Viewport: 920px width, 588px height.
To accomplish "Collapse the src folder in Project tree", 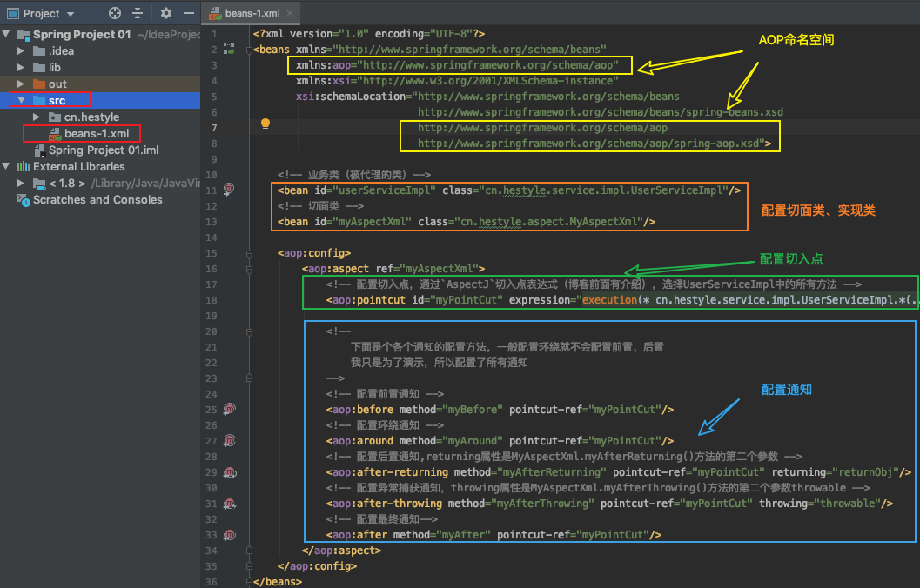I will 20,100.
